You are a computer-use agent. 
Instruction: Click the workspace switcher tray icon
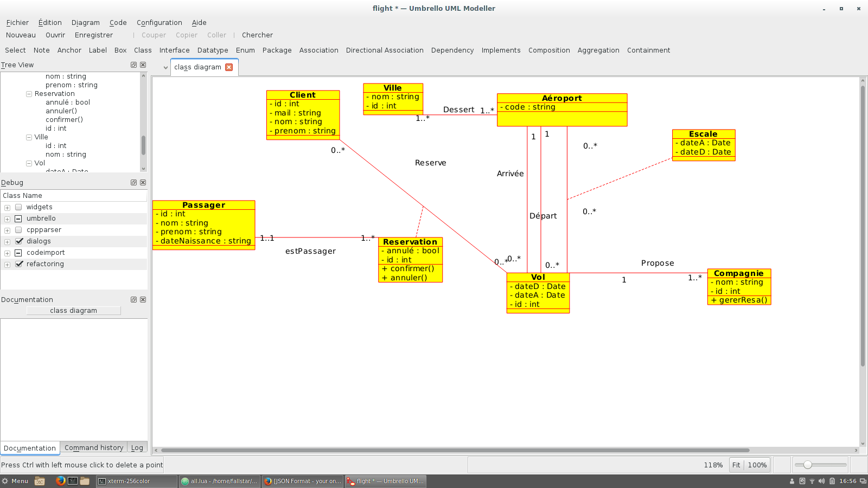tap(863, 481)
